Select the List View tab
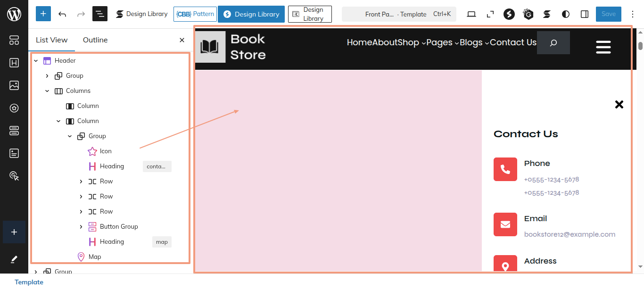Viewport: 644px width, 290px height. coord(52,40)
